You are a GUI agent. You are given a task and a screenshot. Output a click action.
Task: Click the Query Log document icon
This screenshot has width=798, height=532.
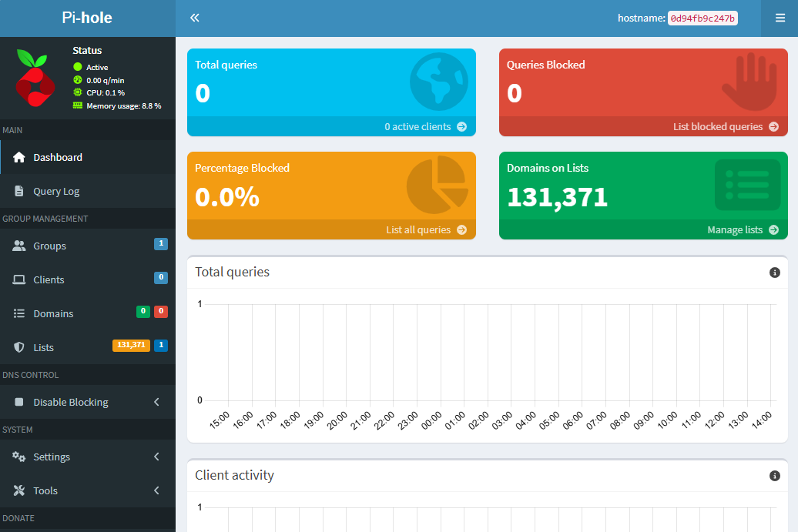click(18, 191)
